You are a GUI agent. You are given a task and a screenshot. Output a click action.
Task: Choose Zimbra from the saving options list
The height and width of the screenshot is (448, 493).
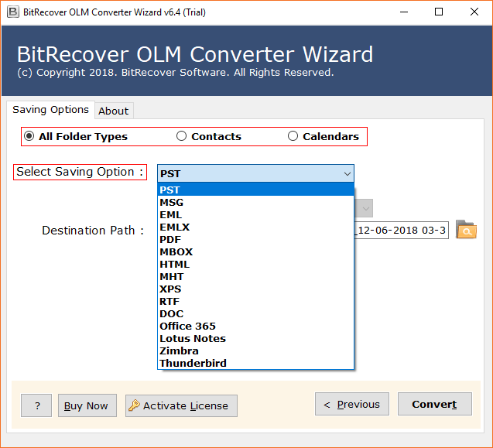pyautogui.click(x=255, y=351)
